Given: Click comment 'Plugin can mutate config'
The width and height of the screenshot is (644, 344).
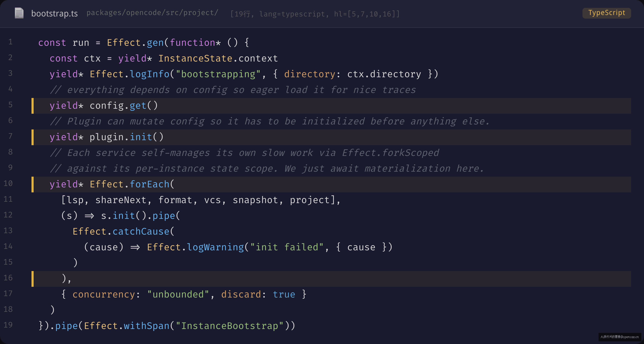Looking at the screenshot, I should tap(270, 121).
